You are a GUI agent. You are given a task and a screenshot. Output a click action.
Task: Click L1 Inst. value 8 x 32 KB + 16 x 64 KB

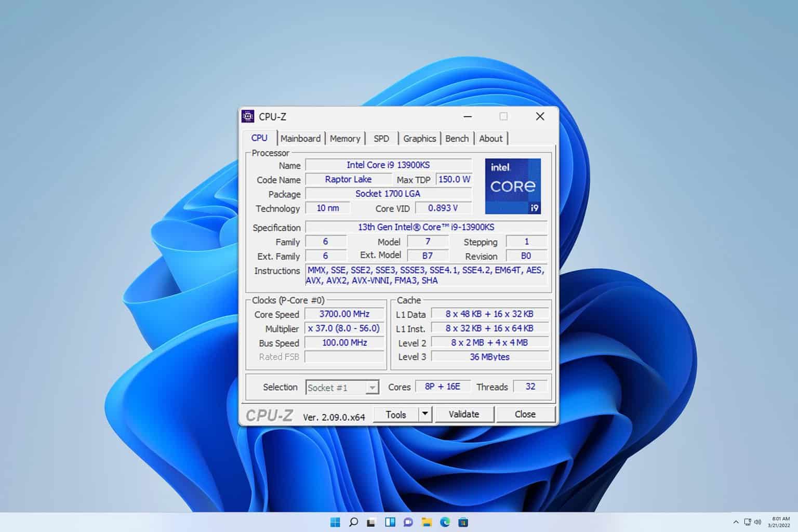489,328
